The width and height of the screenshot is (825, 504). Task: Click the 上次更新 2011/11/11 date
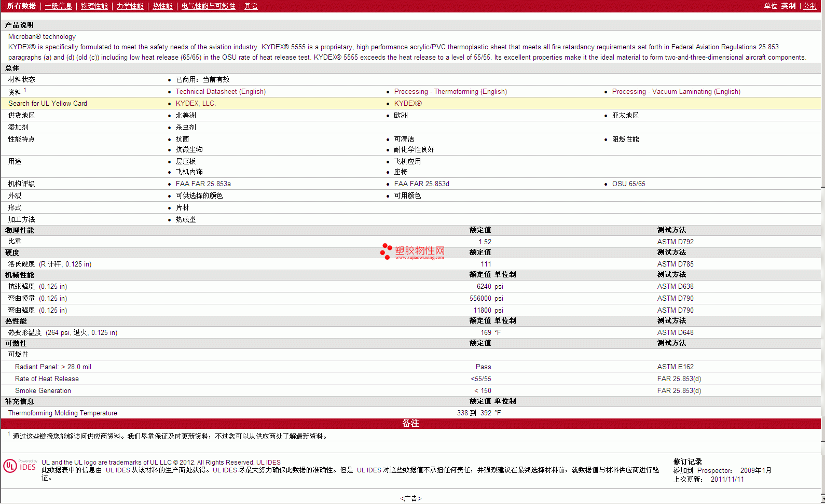[x=708, y=479]
